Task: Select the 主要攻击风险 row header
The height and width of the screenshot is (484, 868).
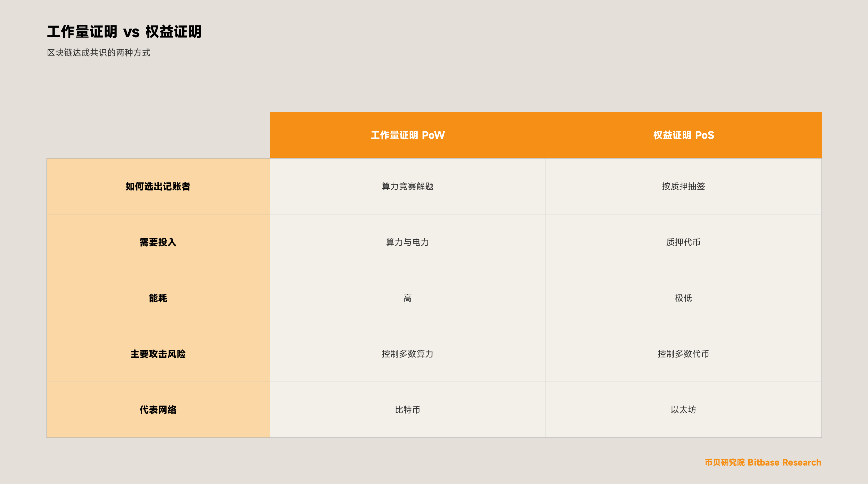Action: pyautogui.click(x=158, y=354)
